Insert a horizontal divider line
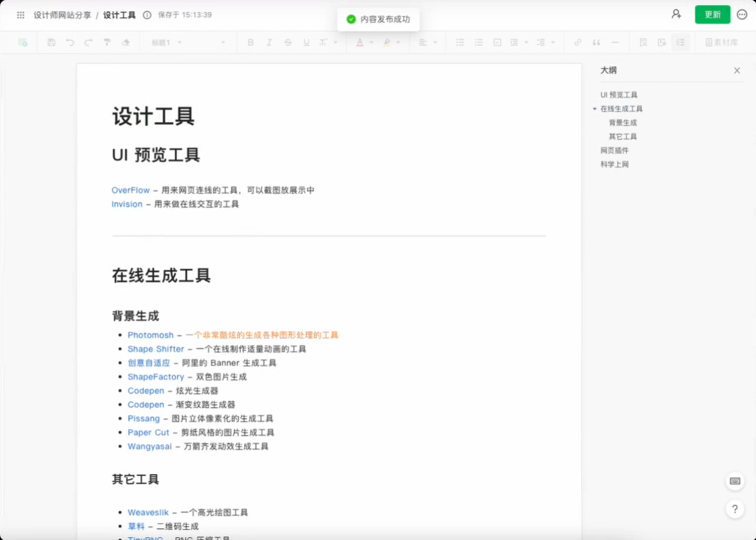 (x=615, y=42)
